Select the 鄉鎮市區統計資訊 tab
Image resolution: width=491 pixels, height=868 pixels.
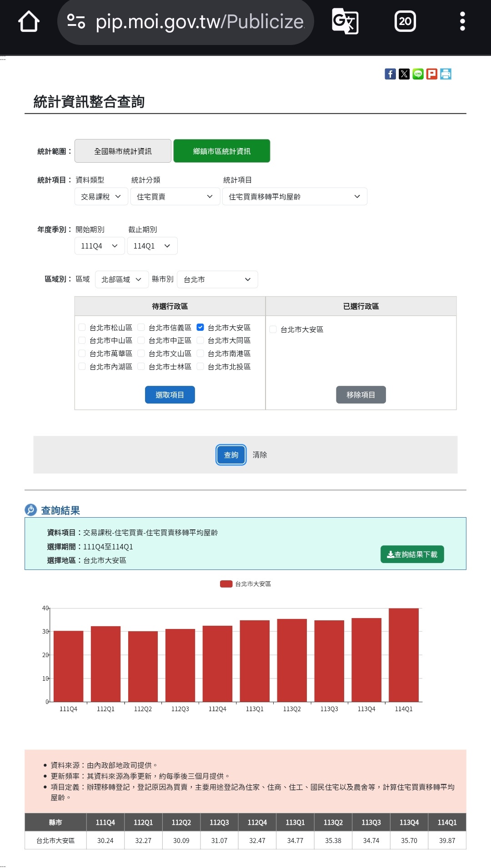222,151
